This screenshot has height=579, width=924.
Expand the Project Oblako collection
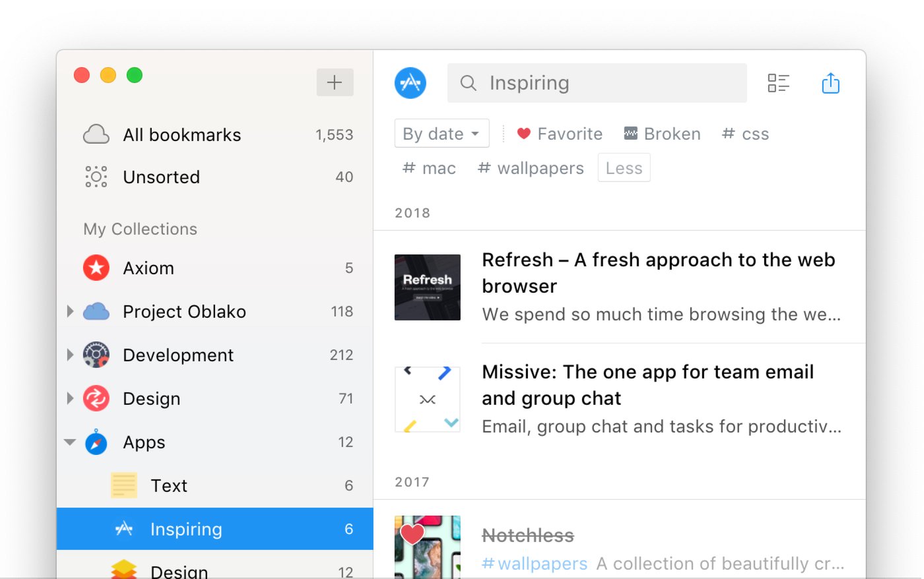point(70,311)
